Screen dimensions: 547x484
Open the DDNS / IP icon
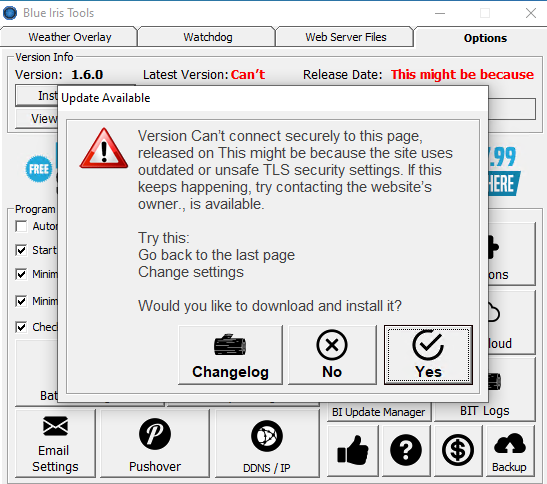click(267, 443)
